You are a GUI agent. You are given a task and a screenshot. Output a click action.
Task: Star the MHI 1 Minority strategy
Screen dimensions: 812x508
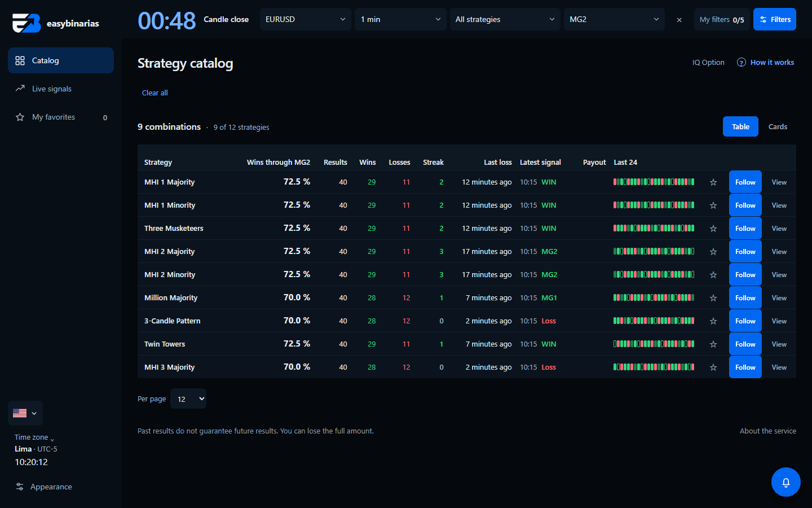point(713,205)
